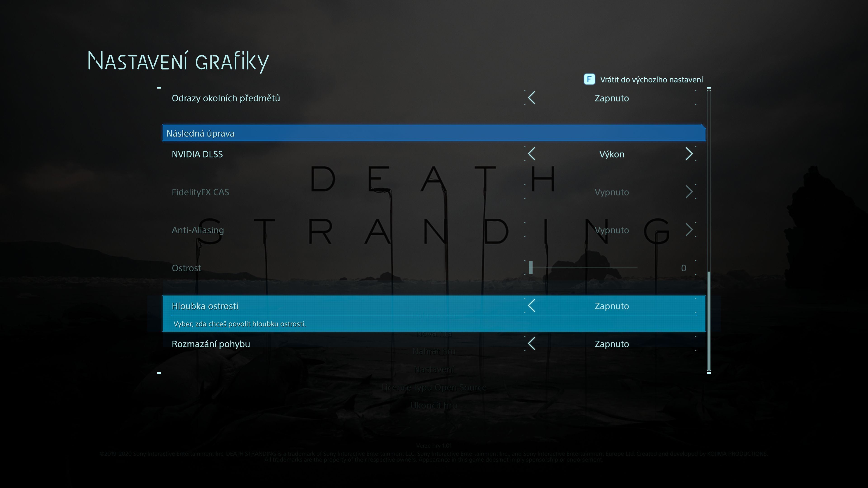Click the Ostrost slider handle

tap(531, 267)
